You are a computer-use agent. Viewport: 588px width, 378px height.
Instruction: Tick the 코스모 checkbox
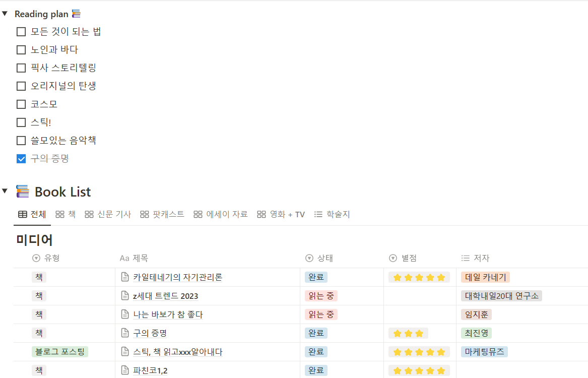coord(21,104)
